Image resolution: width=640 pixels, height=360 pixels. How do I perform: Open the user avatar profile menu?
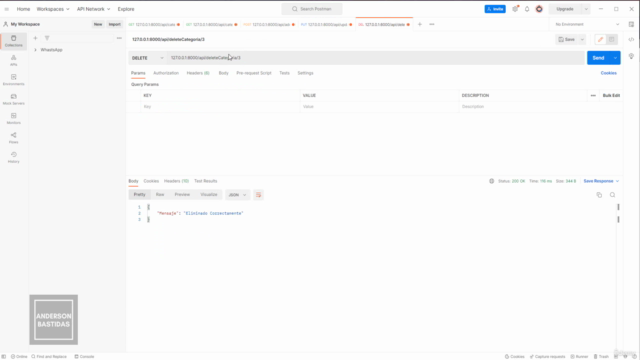pos(539,9)
